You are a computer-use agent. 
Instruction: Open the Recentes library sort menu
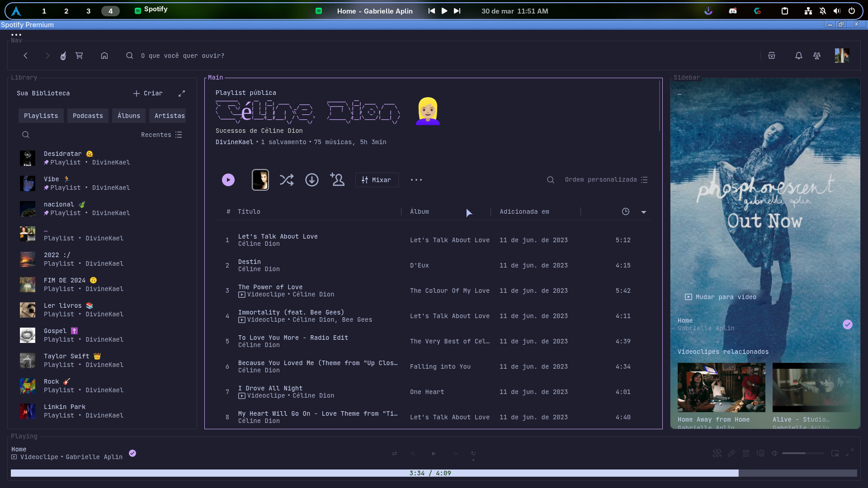[161, 135]
